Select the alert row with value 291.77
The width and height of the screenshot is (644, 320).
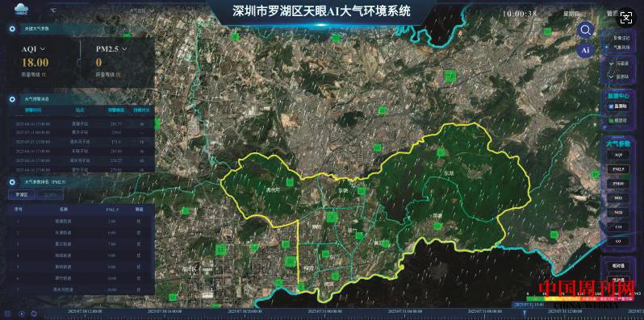pos(82,123)
